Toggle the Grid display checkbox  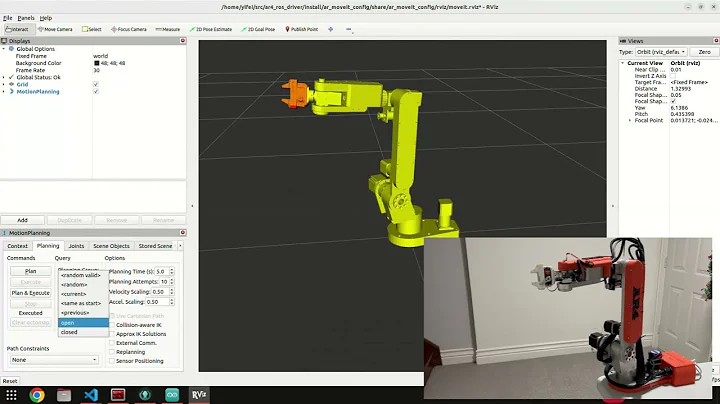tap(96, 84)
